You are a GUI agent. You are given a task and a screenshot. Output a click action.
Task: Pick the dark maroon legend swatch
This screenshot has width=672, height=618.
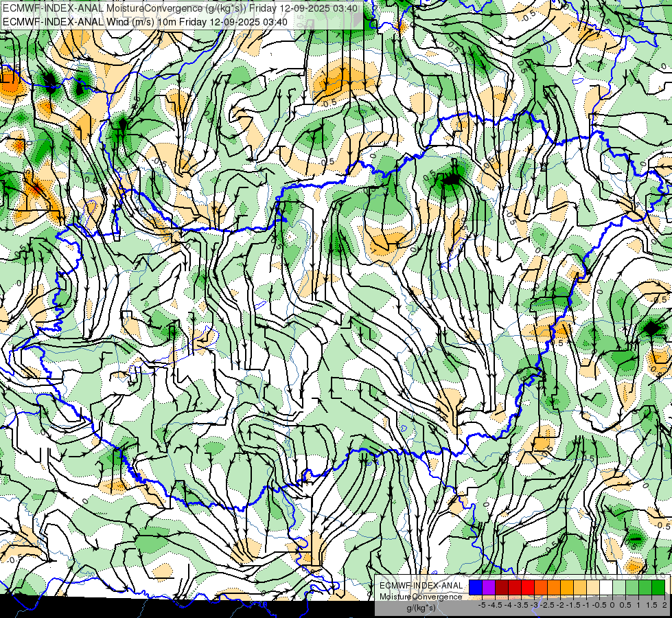502,587
